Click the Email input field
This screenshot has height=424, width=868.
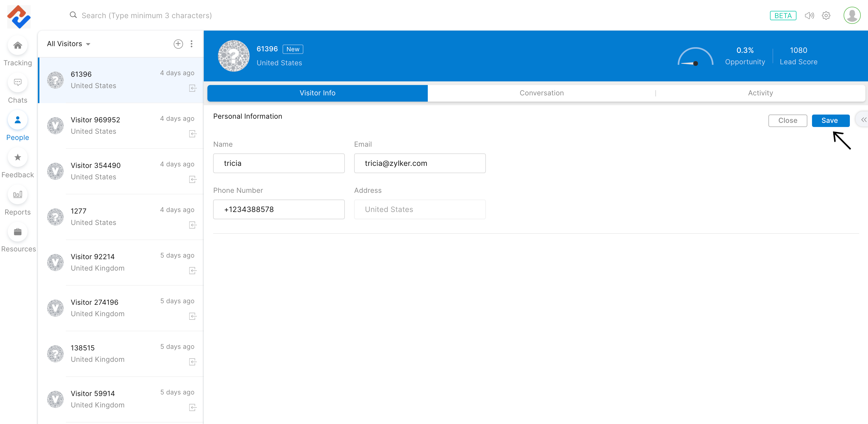coord(419,163)
